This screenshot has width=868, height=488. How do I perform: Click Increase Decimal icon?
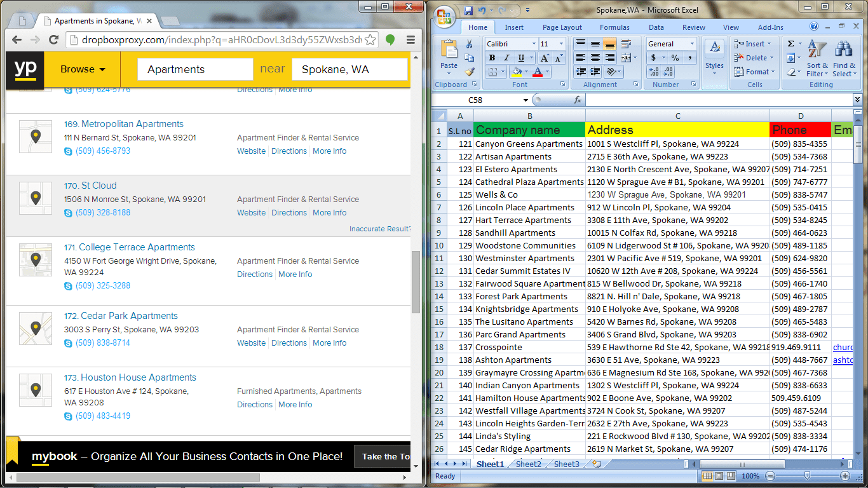(x=654, y=72)
